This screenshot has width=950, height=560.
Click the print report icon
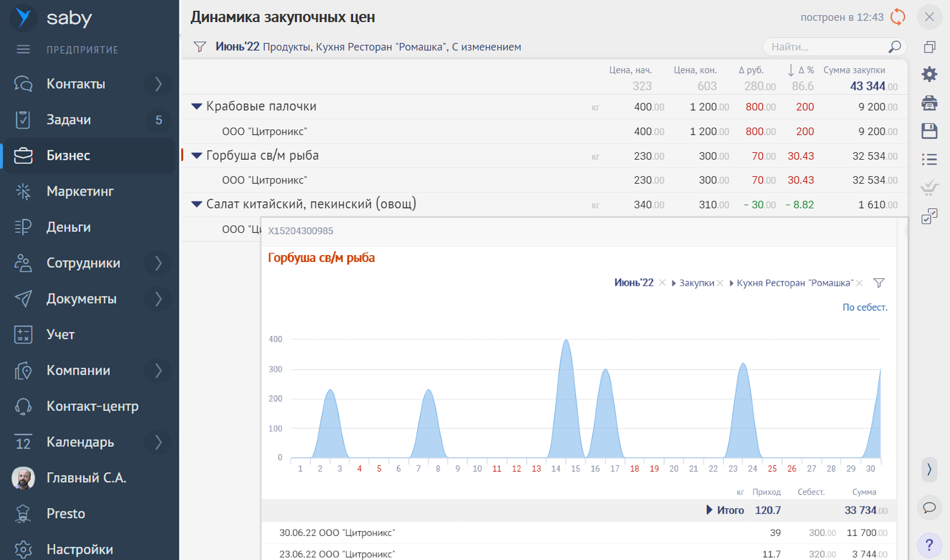point(929,103)
